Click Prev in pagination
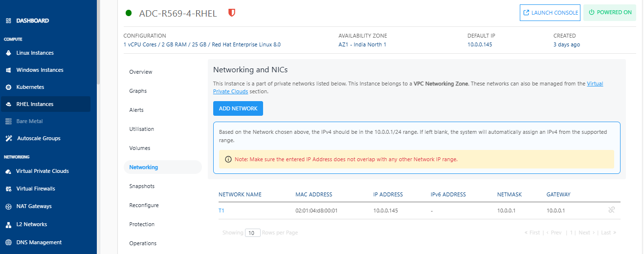644x254 pixels. pyautogui.click(x=554, y=233)
